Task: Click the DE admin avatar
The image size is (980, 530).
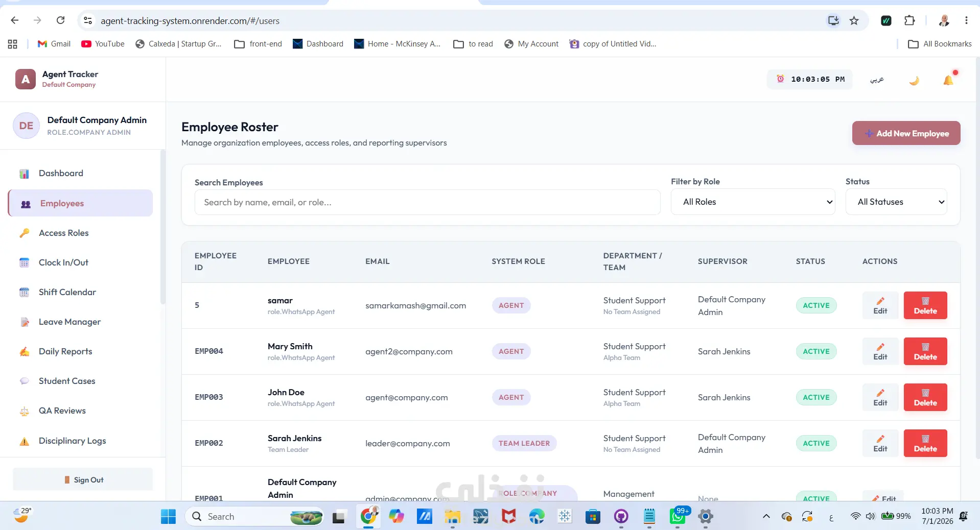Action: [x=26, y=126]
